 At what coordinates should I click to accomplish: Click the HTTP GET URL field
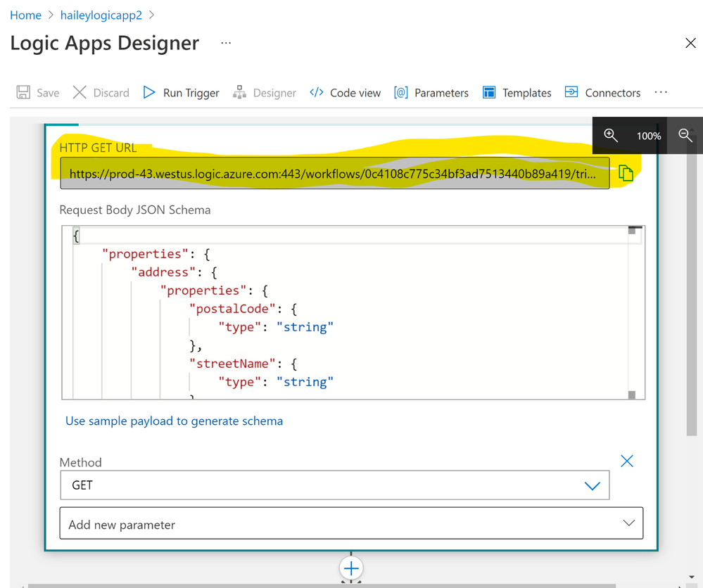pos(334,173)
